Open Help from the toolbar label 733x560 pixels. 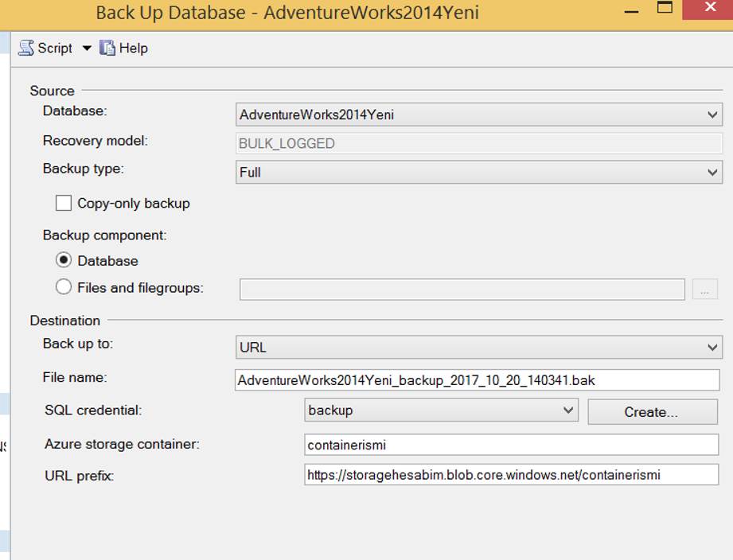pyautogui.click(x=133, y=48)
